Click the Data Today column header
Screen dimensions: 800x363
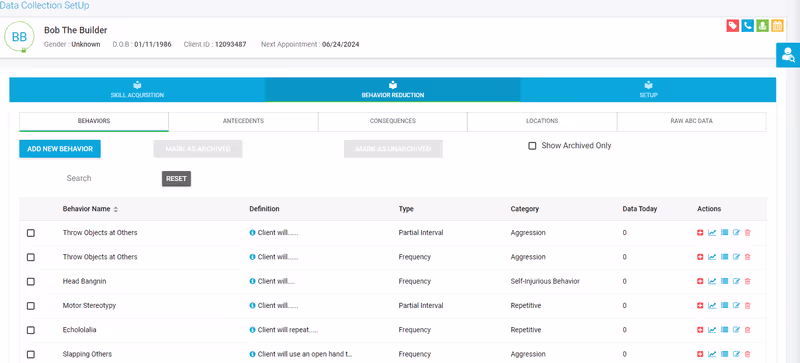640,209
